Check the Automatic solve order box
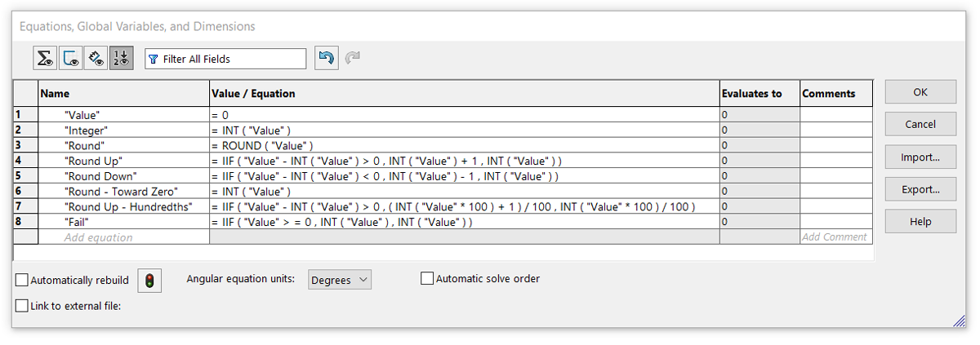The image size is (980, 345). pyautogui.click(x=427, y=279)
